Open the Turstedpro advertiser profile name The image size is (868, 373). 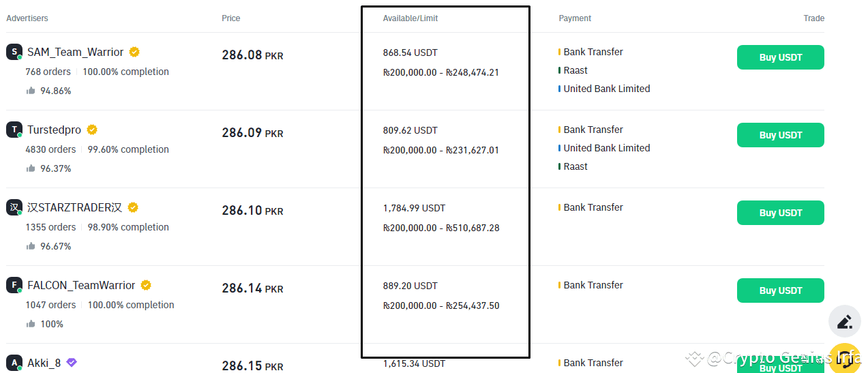pyautogui.click(x=54, y=130)
